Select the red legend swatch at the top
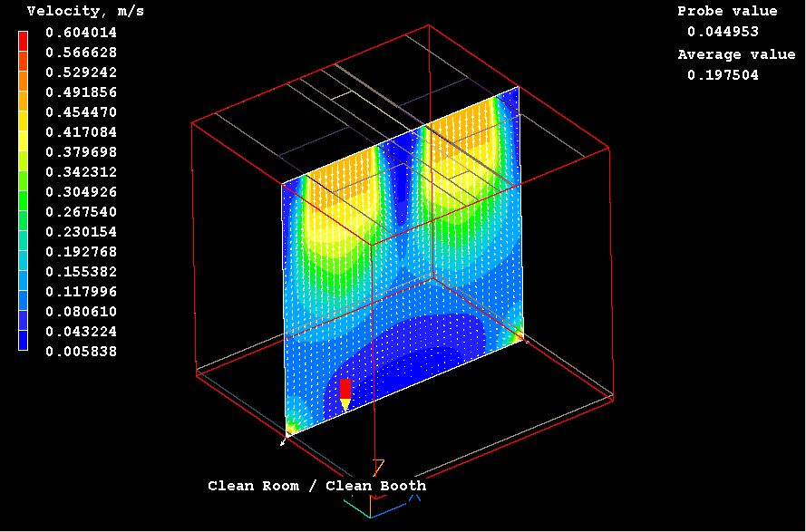 (x=24, y=38)
